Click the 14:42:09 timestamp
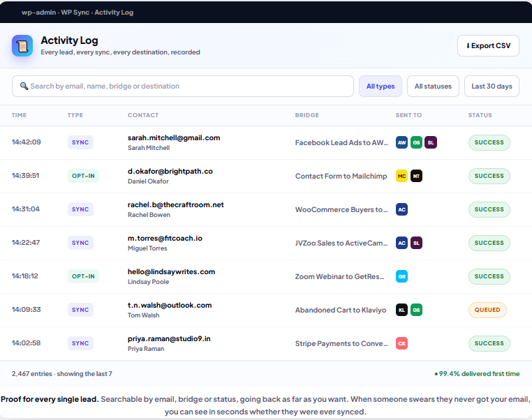The width and height of the screenshot is (532, 420). 26,142
